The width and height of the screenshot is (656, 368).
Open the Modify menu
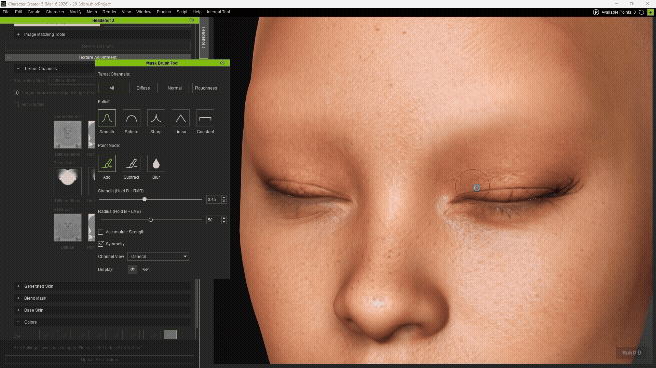click(75, 12)
